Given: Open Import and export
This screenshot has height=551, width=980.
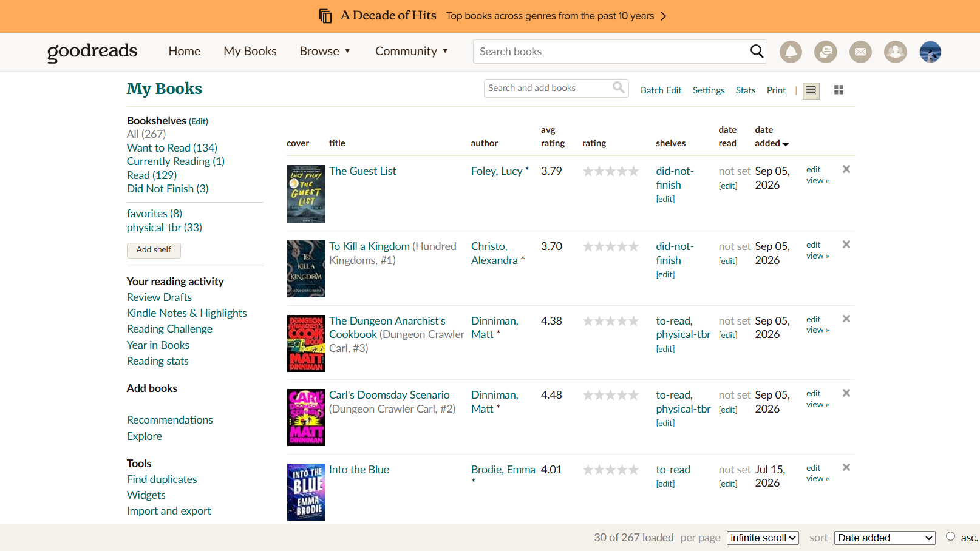Looking at the screenshot, I should (169, 511).
